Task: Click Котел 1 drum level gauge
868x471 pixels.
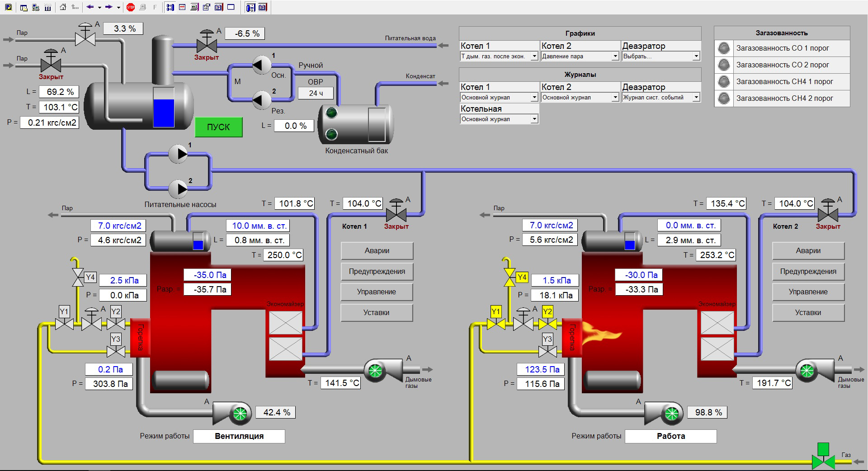Action: [198, 241]
